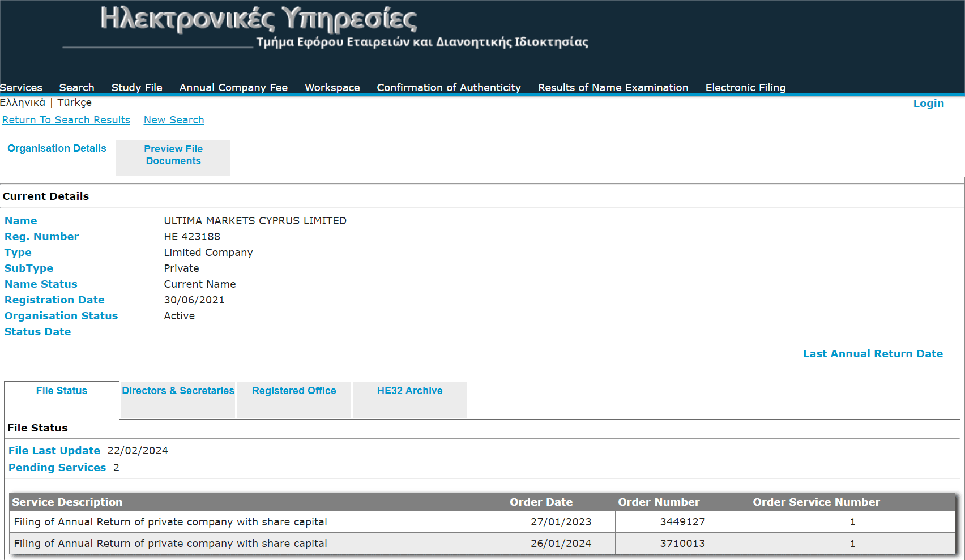
Task: Return To Search Results
Action: pos(66,120)
